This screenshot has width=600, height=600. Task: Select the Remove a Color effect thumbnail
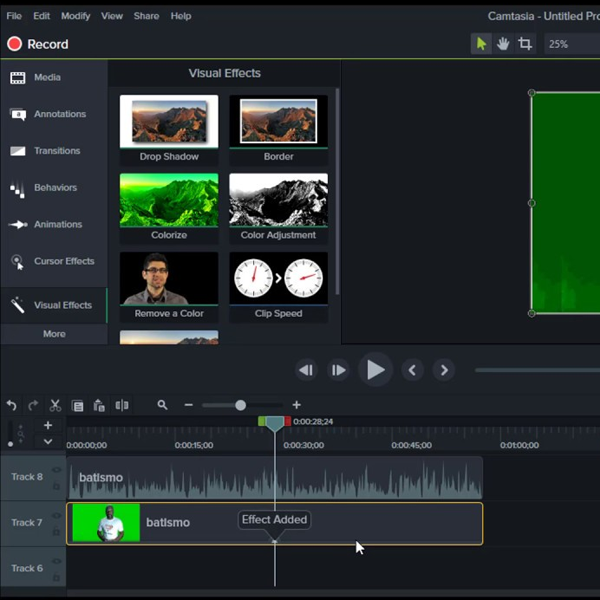pyautogui.click(x=169, y=279)
